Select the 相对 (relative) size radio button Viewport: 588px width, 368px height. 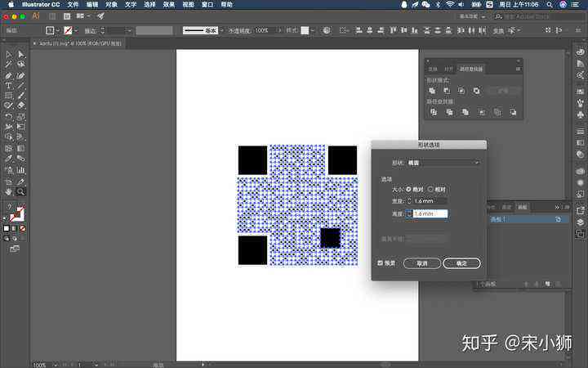pyautogui.click(x=430, y=189)
